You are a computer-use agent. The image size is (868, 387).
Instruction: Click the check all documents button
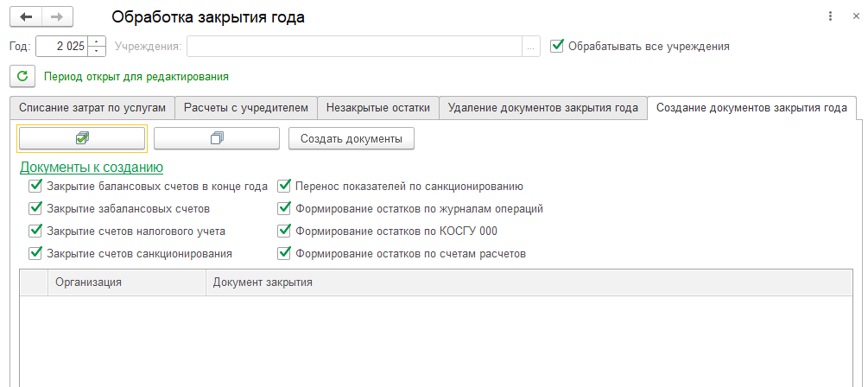pos(83,138)
